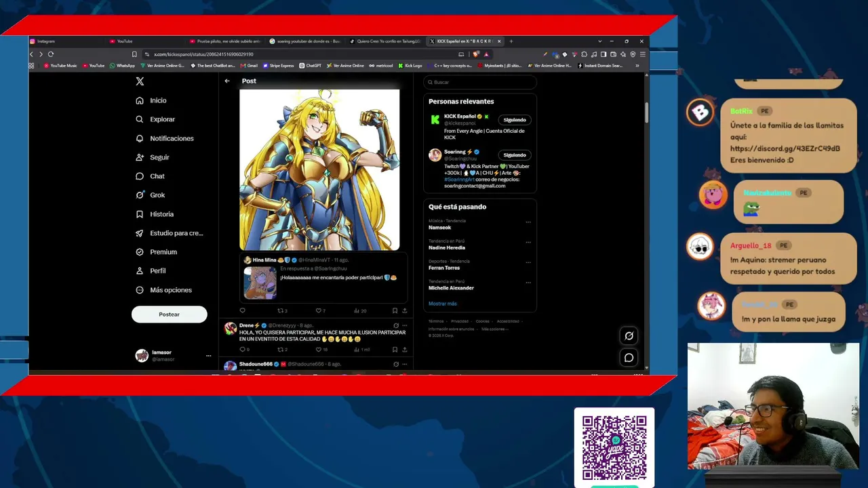The width and height of the screenshot is (868, 488).
Task: Open Drene's profile avatar
Action: pyautogui.click(x=231, y=329)
